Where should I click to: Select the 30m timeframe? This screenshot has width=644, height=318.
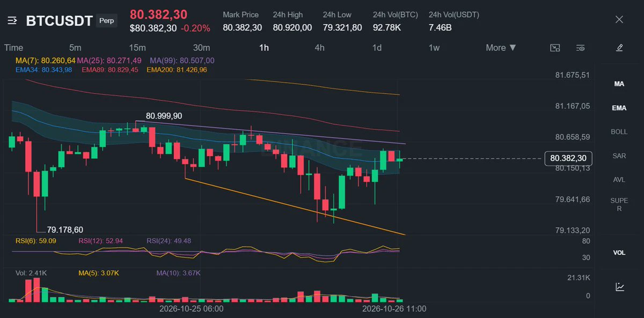point(201,48)
